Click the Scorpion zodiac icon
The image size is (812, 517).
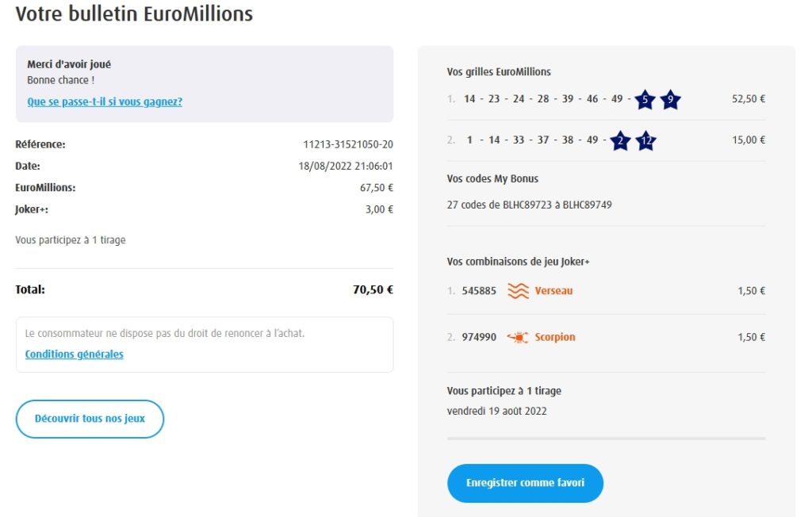pos(518,338)
